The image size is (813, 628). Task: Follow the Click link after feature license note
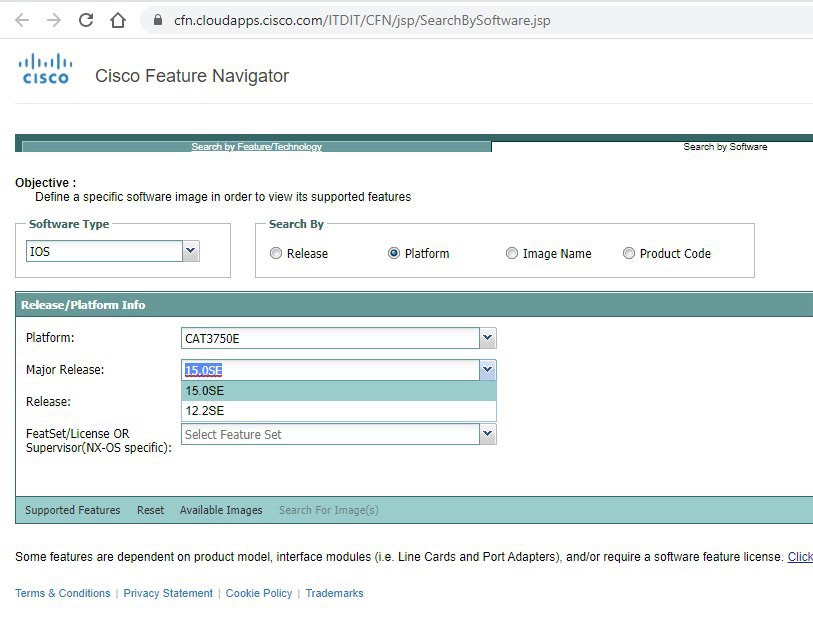point(800,556)
